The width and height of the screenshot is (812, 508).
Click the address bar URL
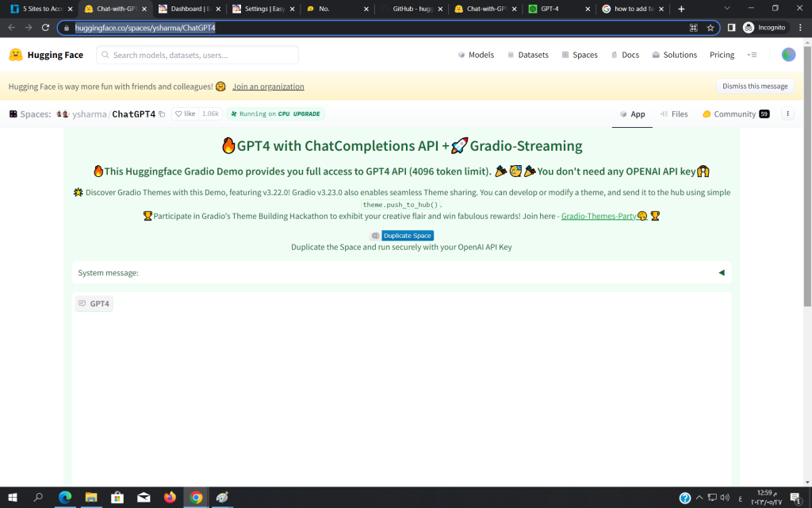145,28
